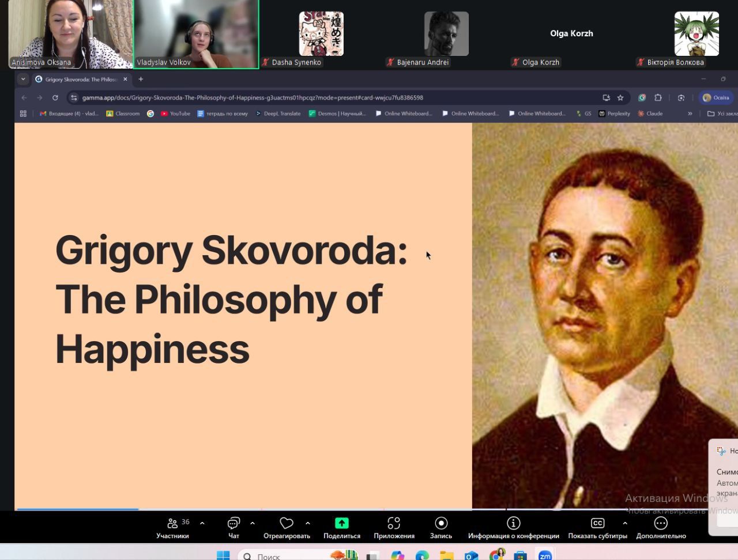Open a new browser tab

(x=141, y=80)
